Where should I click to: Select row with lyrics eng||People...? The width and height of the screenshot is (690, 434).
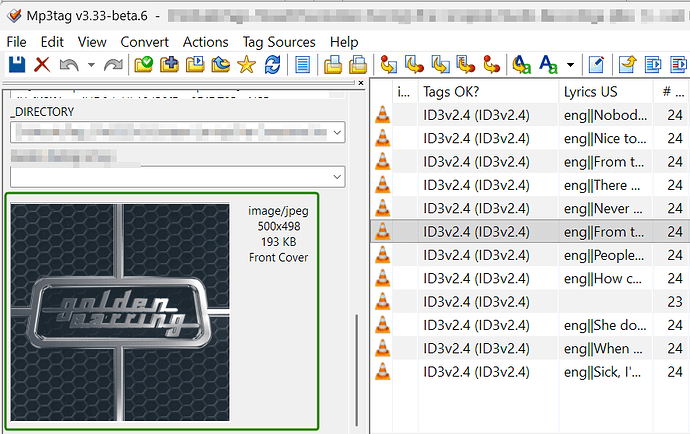[x=530, y=255]
